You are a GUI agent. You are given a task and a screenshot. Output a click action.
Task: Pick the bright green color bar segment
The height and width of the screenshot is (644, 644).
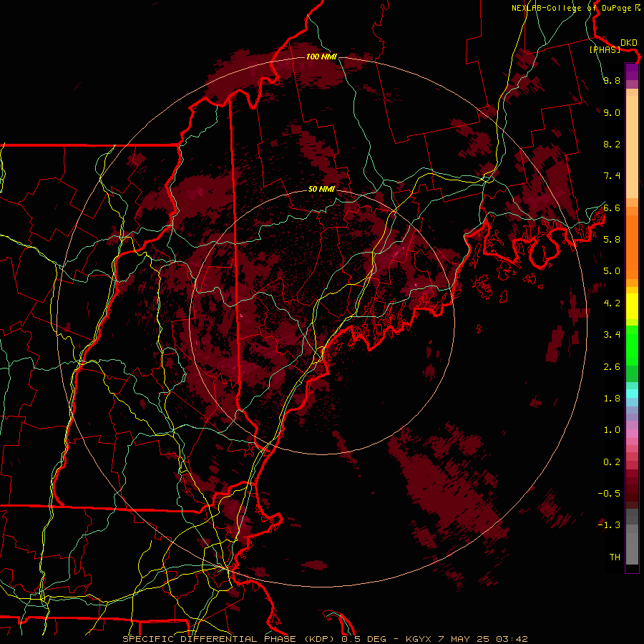click(x=632, y=345)
